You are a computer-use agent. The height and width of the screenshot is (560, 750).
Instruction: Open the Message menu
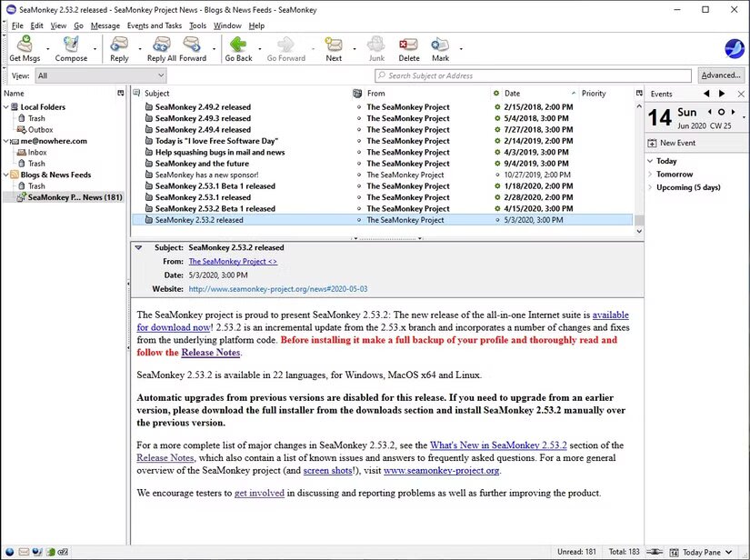(106, 25)
